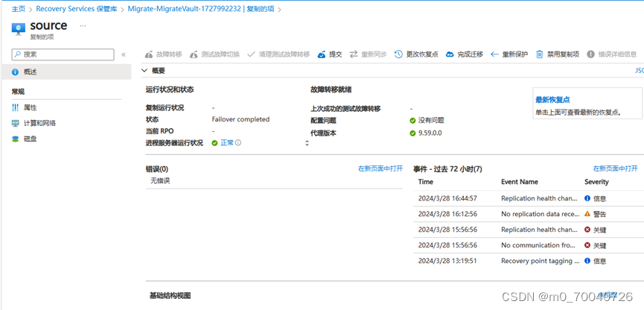
Task: Click the 事件 - 过去 72 小时 heading
Action: tap(447, 168)
